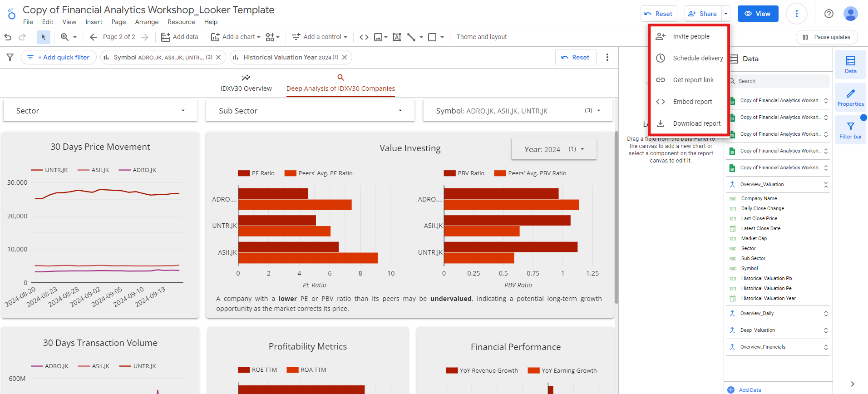Screen dimensions: 868x394
Task: Click the data panel Search field
Action: [x=779, y=81]
